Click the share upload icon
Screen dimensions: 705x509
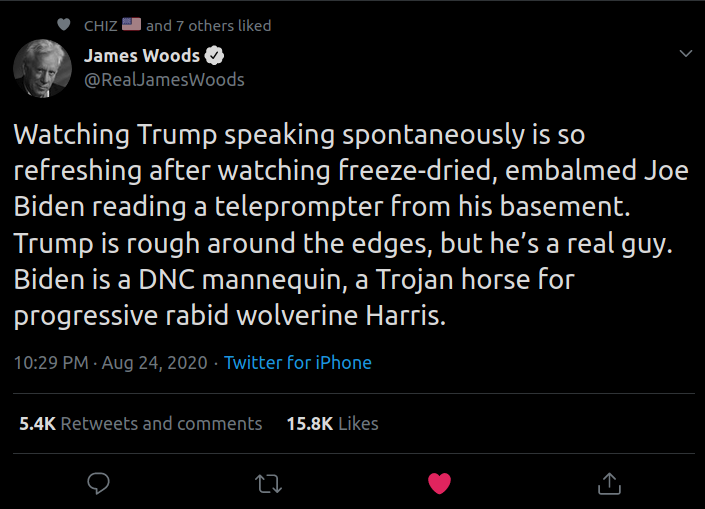608,484
